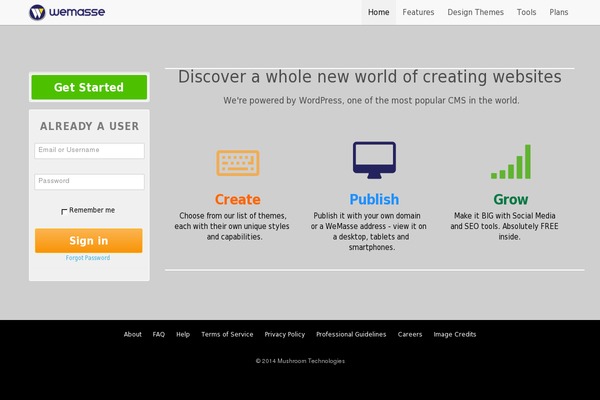Click the WeMasse logo icon
Image resolution: width=600 pixels, height=400 pixels.
[x=37, y=13]
